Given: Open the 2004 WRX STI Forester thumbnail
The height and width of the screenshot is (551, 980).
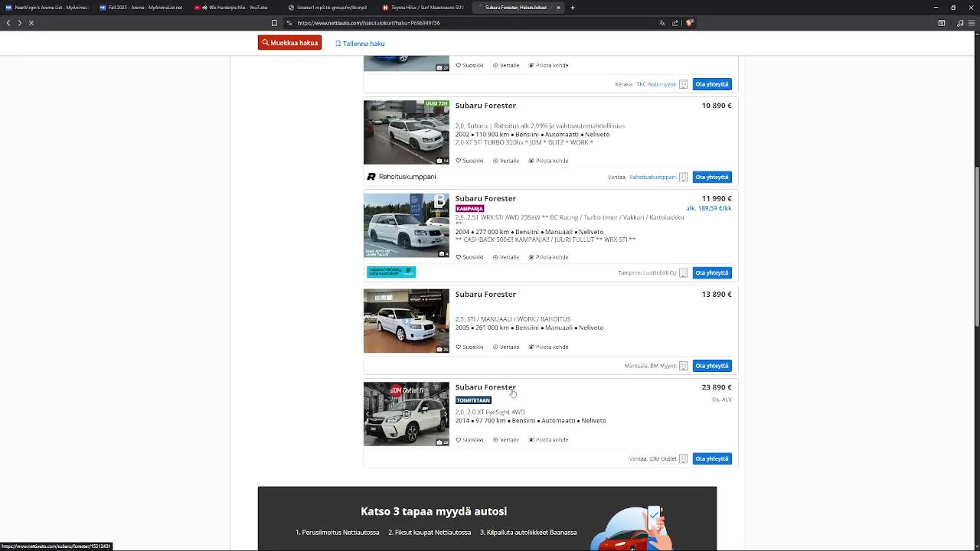Looking at the screenshot, I should [x=407, y=226].
